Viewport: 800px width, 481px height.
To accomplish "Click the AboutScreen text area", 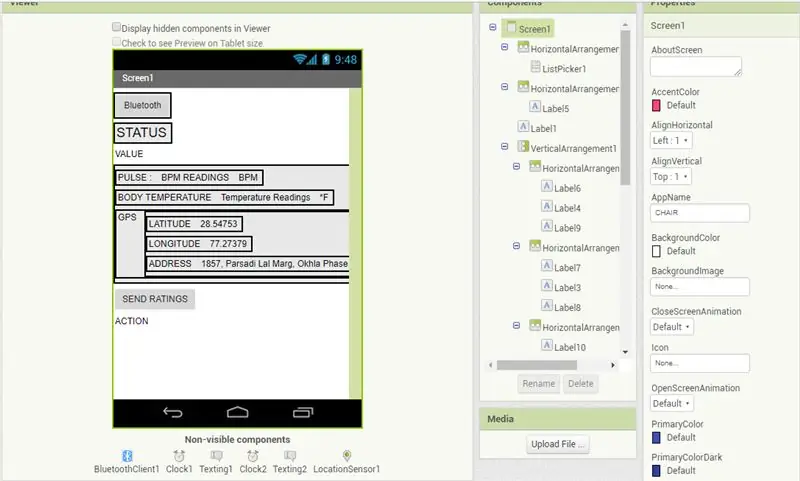I will [696, 66].
